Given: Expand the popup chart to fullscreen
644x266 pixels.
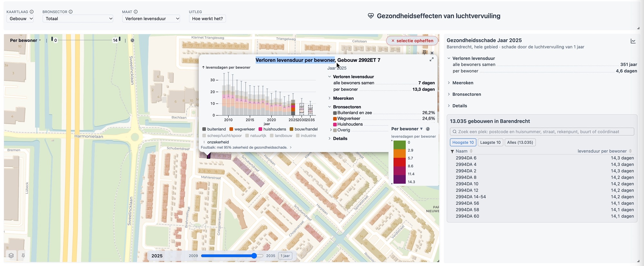Looking at the screenshot, I should click(431, 59).
